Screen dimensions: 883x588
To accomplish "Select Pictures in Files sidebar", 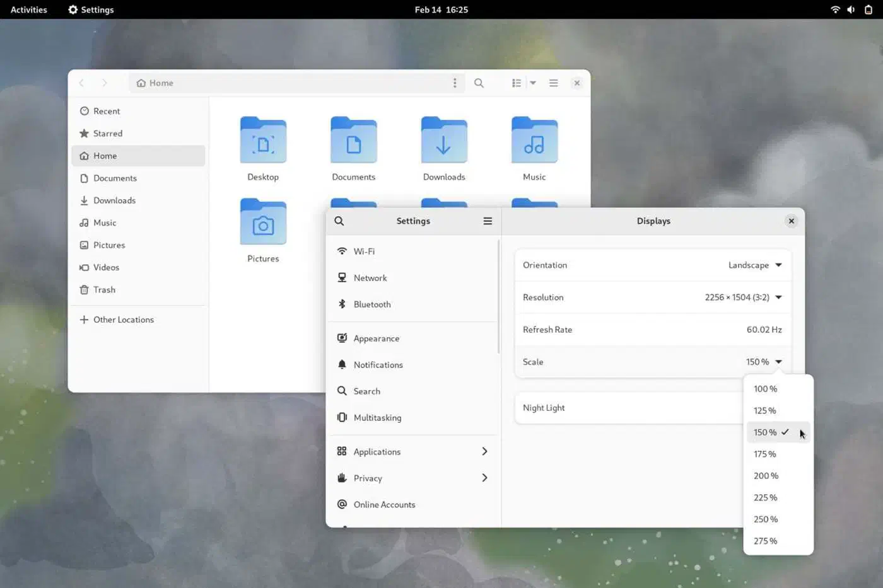I will point(138,245).
